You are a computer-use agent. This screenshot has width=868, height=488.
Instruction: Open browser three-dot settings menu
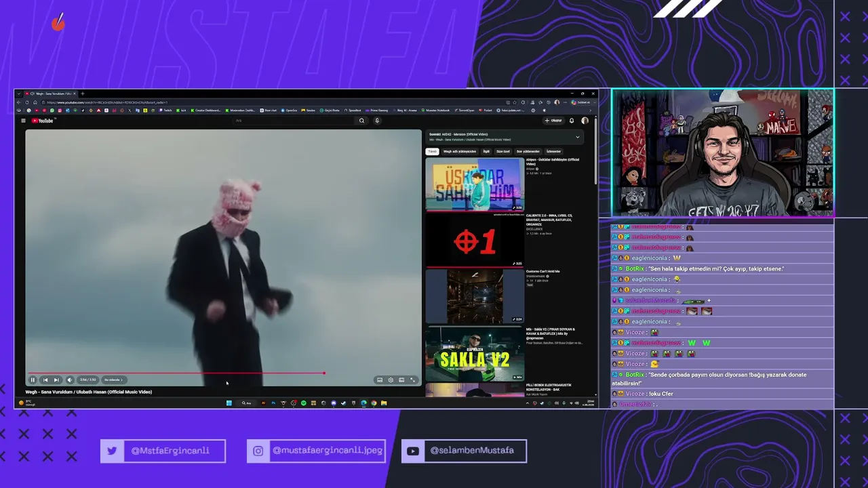(564, 102)
